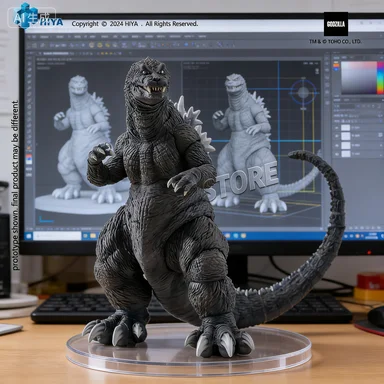Toggle visibility eye of the bottommost layer
Viewport: 384px width, 384px height.
pos(337,154)
